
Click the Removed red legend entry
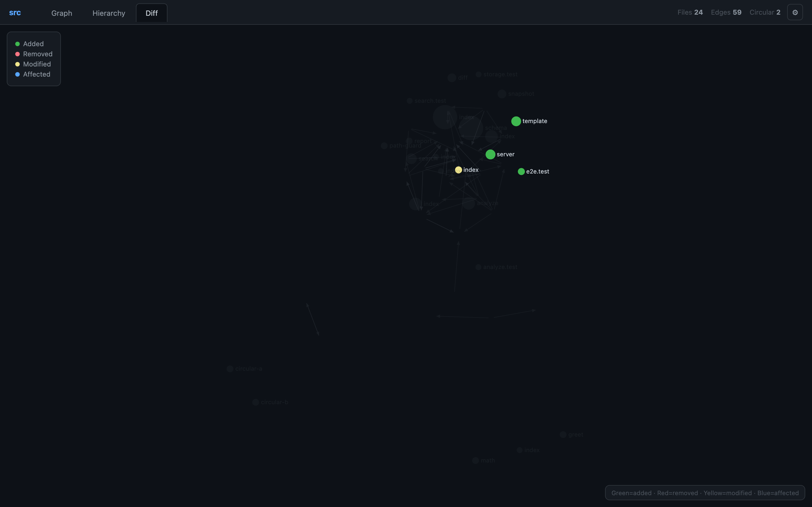point(34,54)
